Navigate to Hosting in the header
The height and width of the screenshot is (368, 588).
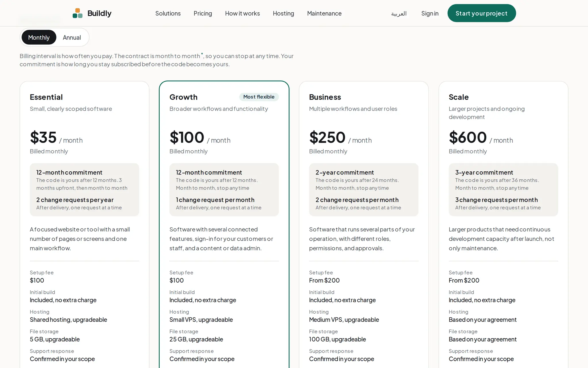283,13
